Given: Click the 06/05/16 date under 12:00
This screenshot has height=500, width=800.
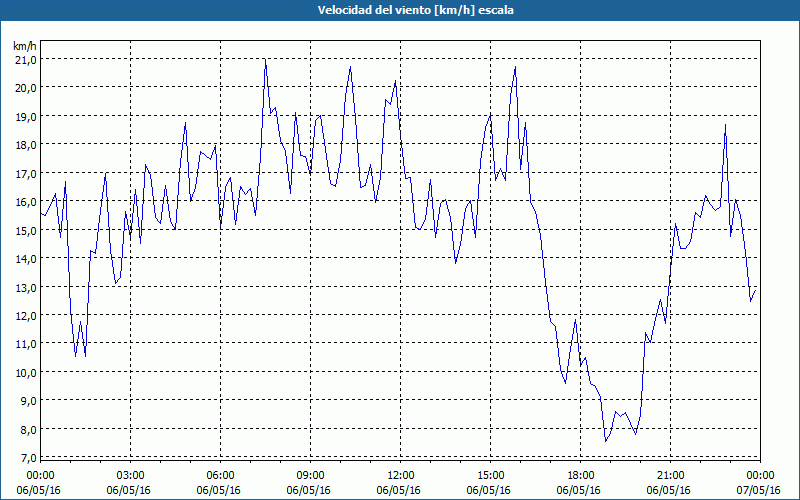Looking at the screenshot, I should pos(398,491).
